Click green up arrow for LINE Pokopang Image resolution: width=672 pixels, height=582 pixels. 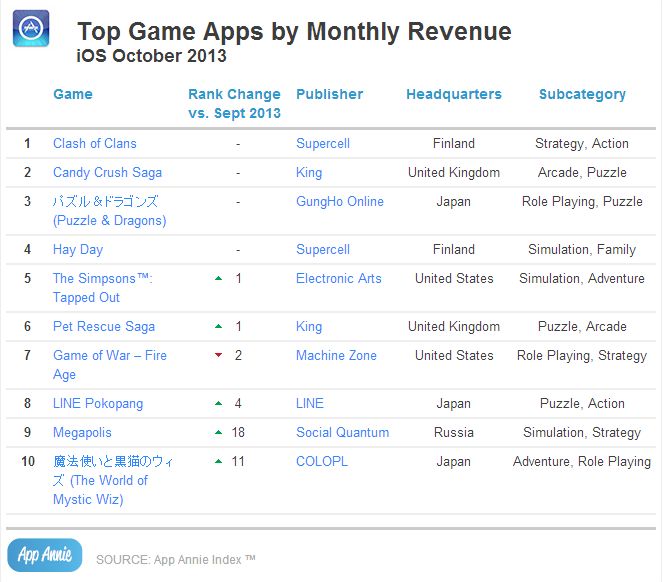click(x=219, y=403)
